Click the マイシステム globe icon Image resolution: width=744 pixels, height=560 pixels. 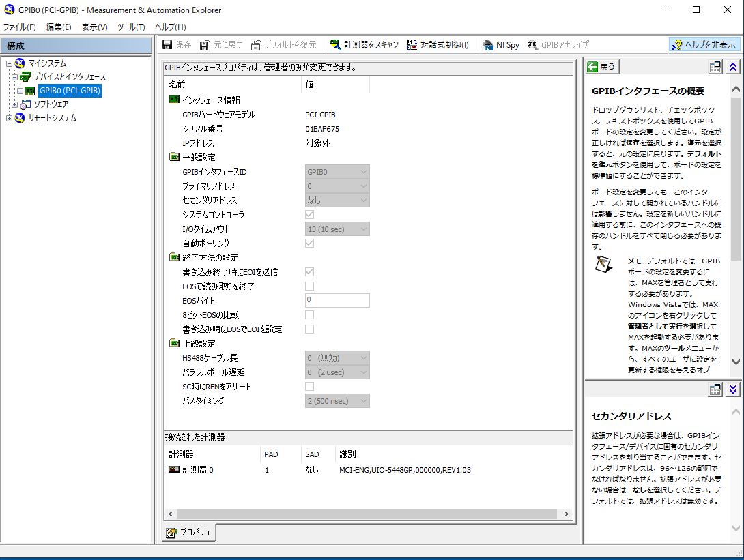coord(20,63)
